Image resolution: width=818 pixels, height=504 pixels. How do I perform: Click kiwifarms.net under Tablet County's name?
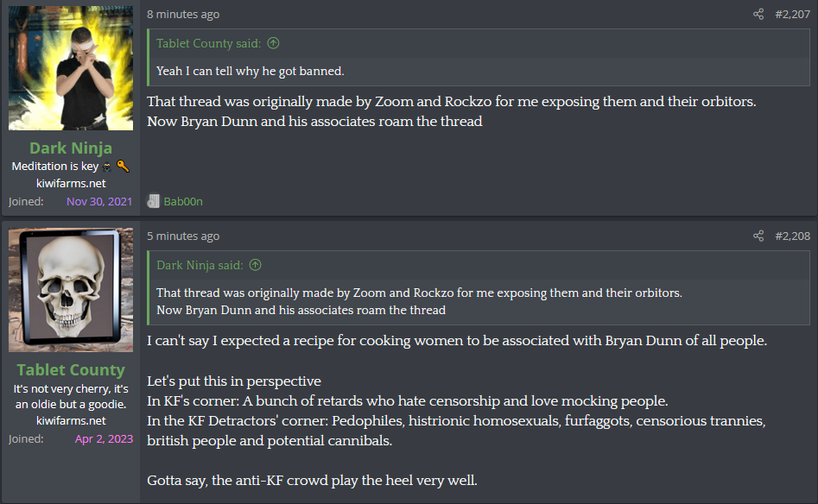pos(71,420)
